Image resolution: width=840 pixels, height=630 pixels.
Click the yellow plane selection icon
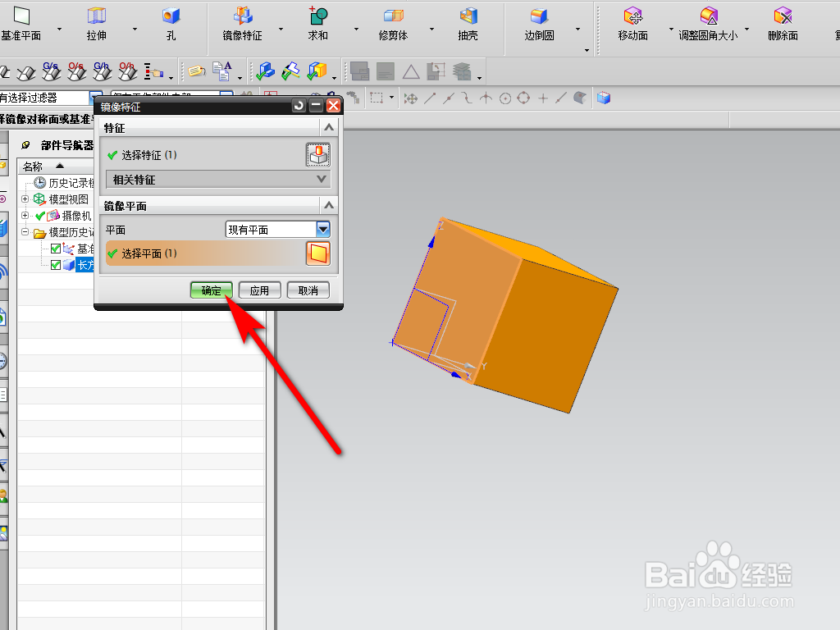(318, 253)
